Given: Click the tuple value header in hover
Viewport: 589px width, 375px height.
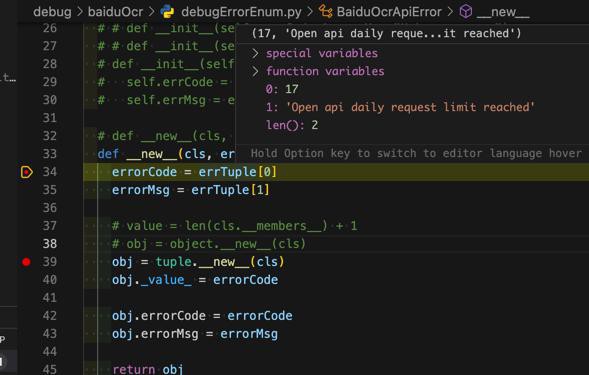Looking at the screenshot, I should click(x=387, y=33).
